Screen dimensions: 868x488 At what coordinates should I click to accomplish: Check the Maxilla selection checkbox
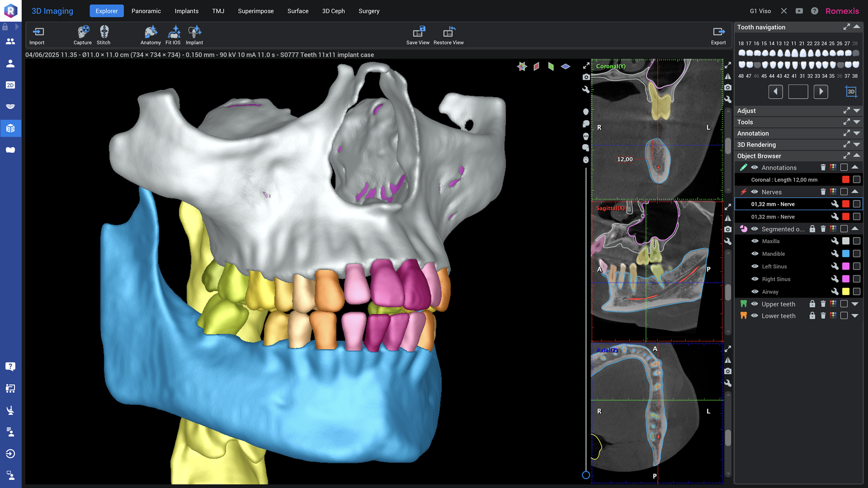tap(856, 241)
